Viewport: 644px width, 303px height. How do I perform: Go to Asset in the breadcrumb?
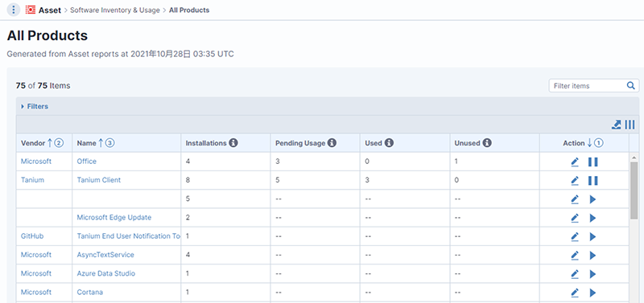pos(50,10)
